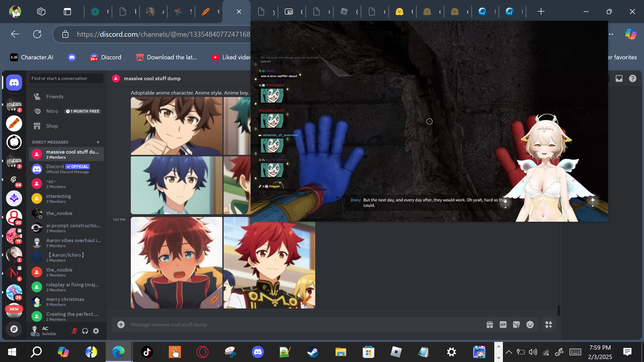The width and height of the screenshot is (644, 362).
Task: Open the -sc- group conversation
Action: tap(66, 184)
